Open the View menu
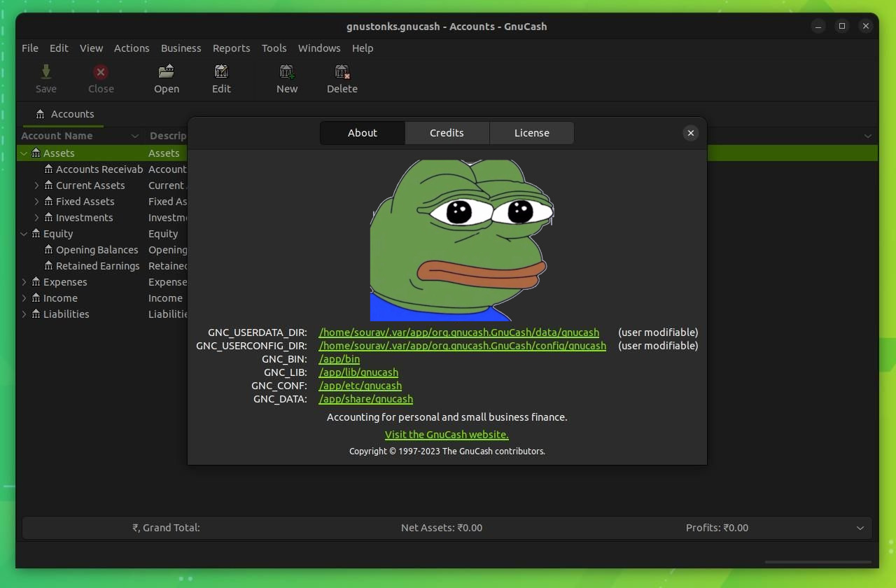Viewport: 896px width, 588px height. pyautogui.click(x=91, y=48)
